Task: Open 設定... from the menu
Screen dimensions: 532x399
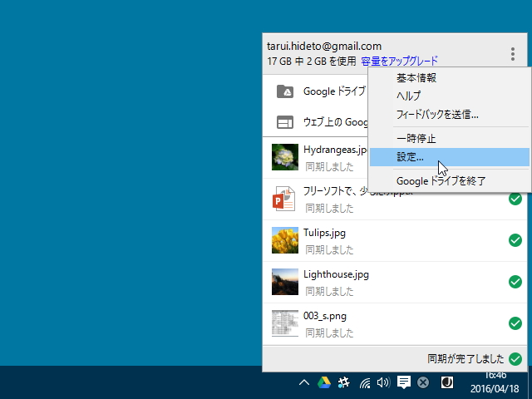Action: coord(450,157)
